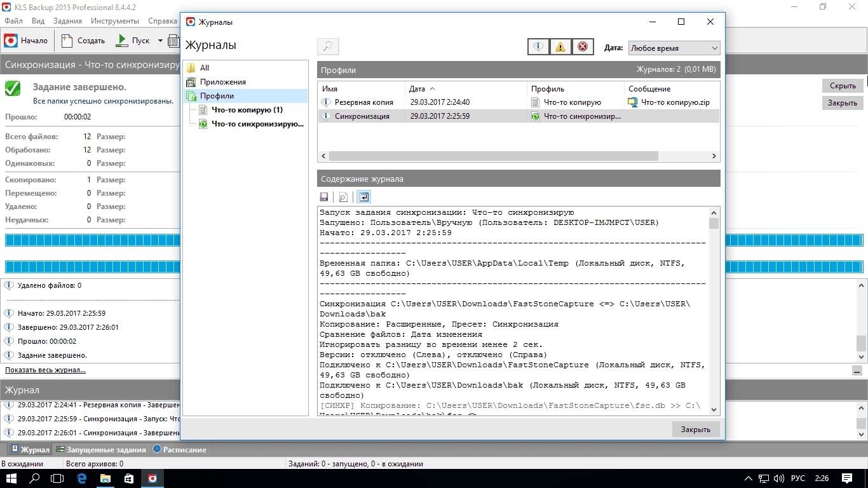Click the KLS Backup taskbar icon
868x488 pixels.
pyautogui.click(x=153, y=478)
